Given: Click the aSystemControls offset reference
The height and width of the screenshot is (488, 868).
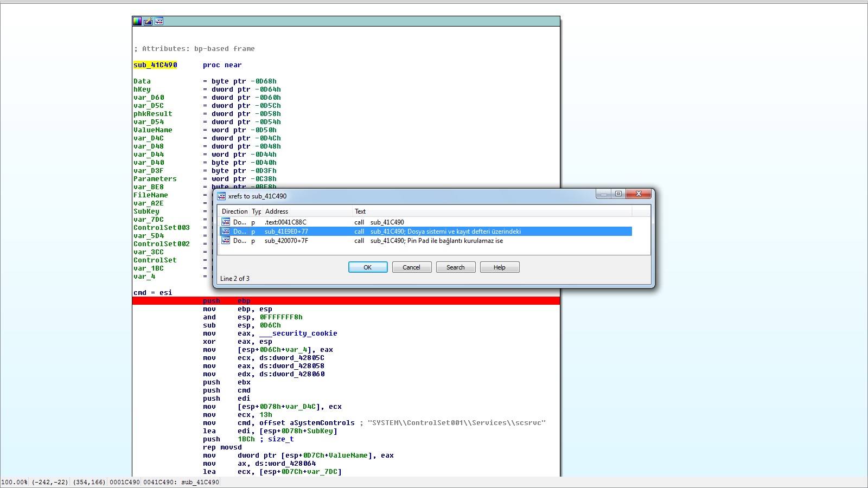Looking at the screenshot, I should coord(322,423).
